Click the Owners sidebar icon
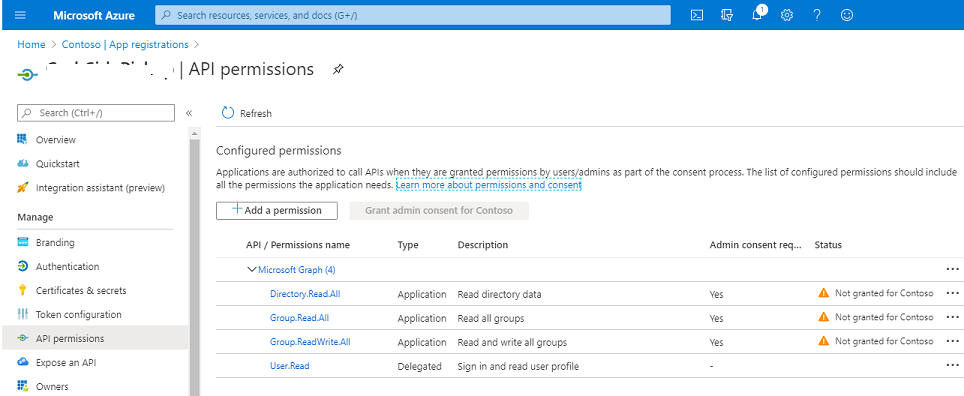The height and width of the screenshot is (396, 964). (x=23, y=386)
